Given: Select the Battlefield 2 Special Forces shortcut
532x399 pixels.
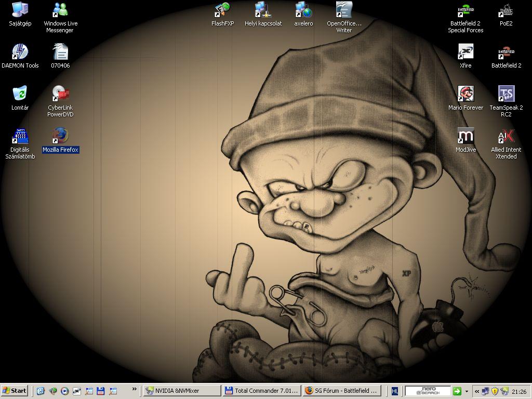Looking at the screenshot, I should 465,10.
